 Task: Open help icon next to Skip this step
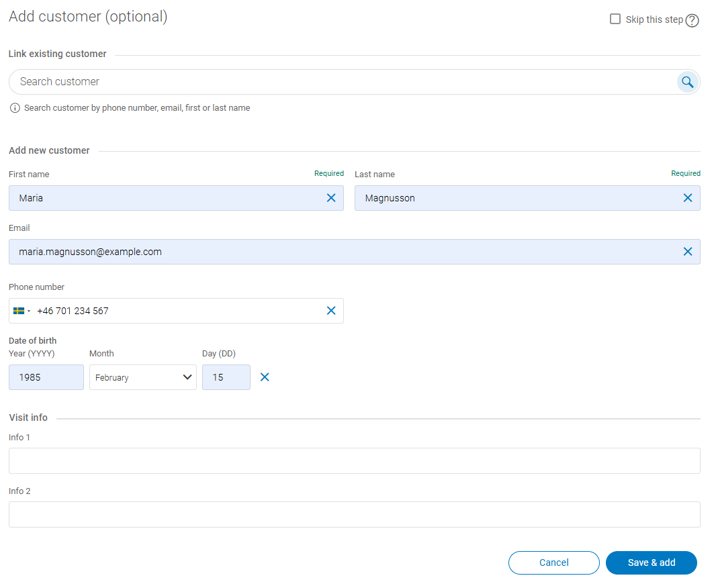(x=692, y=20)
